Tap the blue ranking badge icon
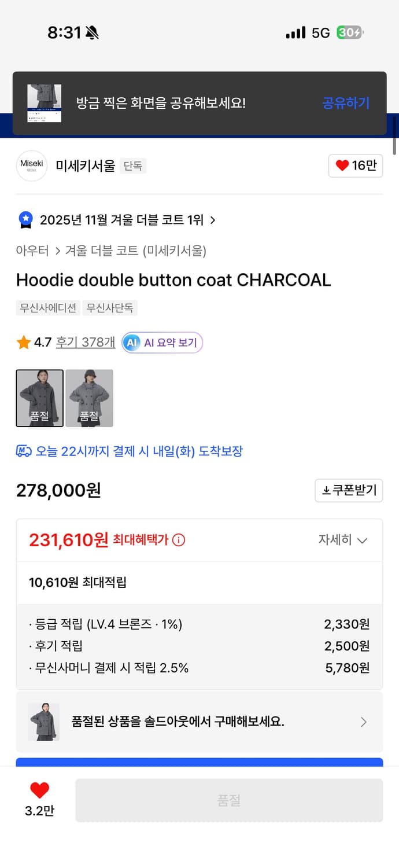This screenshot has height=868, width=399. coord(25,220)
